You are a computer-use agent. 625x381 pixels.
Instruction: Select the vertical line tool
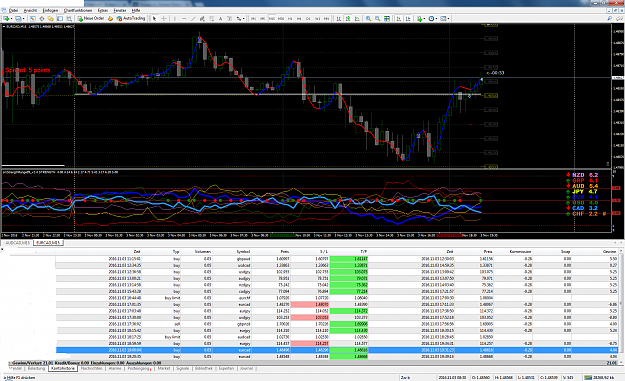coord(175,18)
